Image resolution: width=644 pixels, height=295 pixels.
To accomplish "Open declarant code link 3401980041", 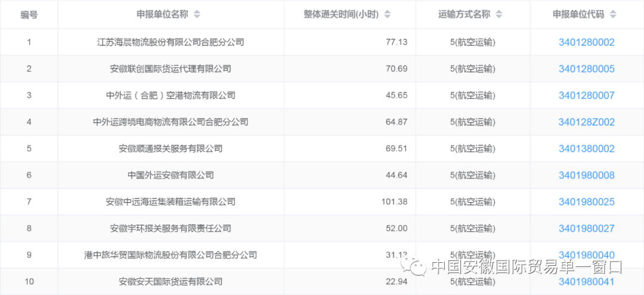I will (587, 282).
